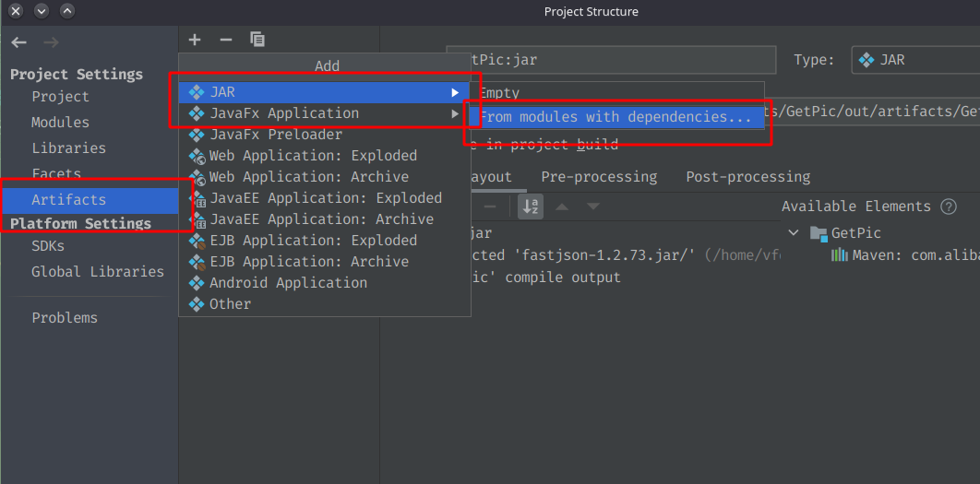The image size is (980, 484).
Task: Click the plus Add artifact icon
Action: [x=195, y=40]
